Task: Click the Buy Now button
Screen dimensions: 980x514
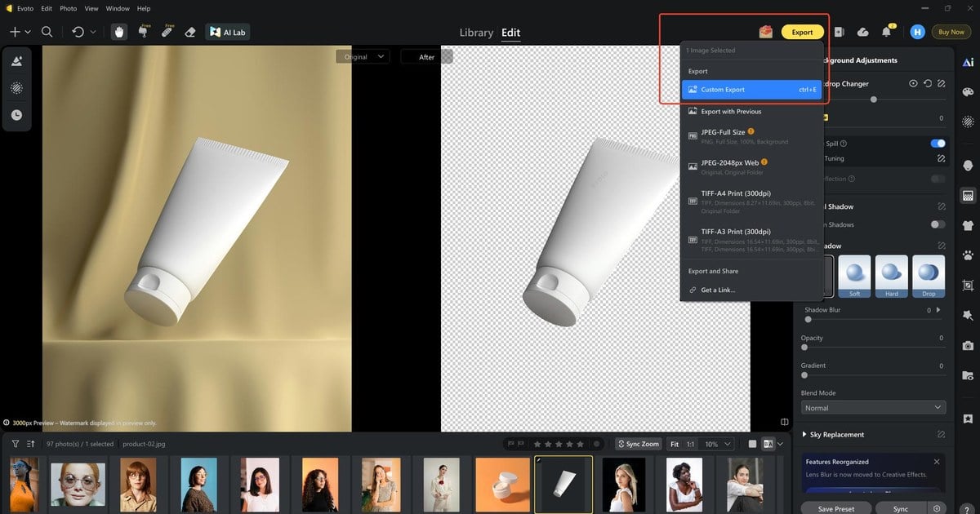Action: click(951, 32)
